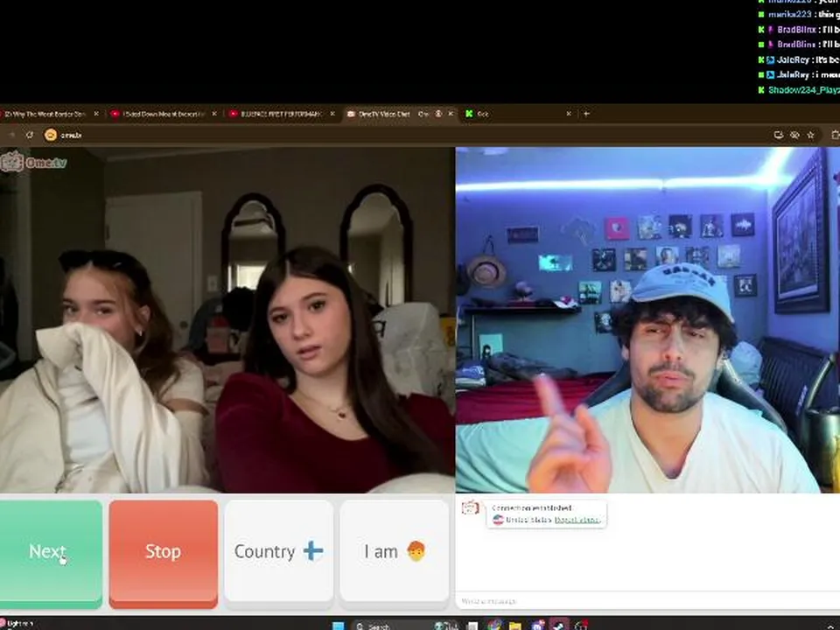This screenshot has width=840, height=630.
Task: Click the 'Connection established' chat message
Action: coord(531,507)
